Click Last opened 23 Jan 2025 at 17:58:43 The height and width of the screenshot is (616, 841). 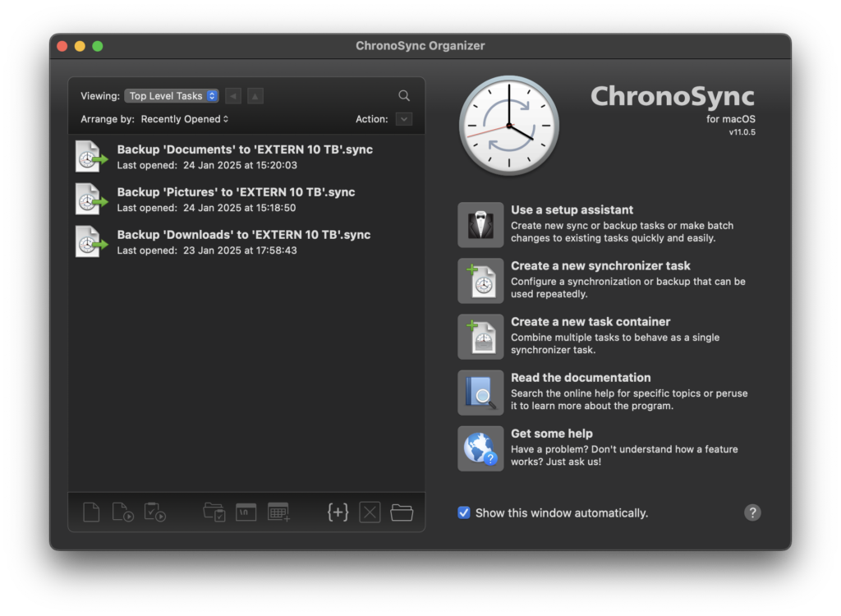point(207,251)
